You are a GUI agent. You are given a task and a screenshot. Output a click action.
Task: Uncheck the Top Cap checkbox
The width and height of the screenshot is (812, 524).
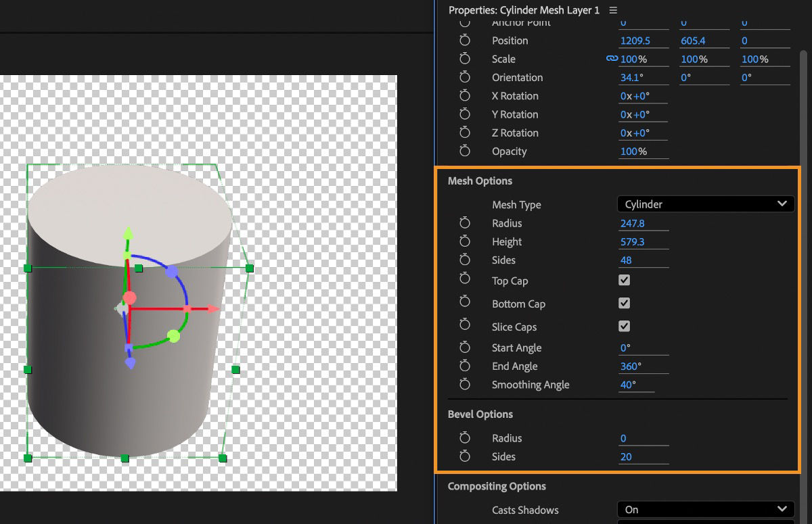tap(623, 280)
